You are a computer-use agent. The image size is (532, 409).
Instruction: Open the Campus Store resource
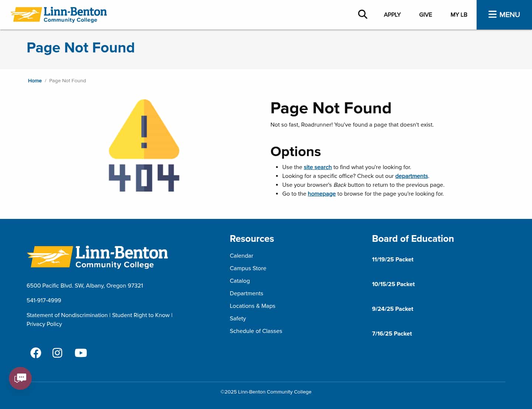click(248, 268)
